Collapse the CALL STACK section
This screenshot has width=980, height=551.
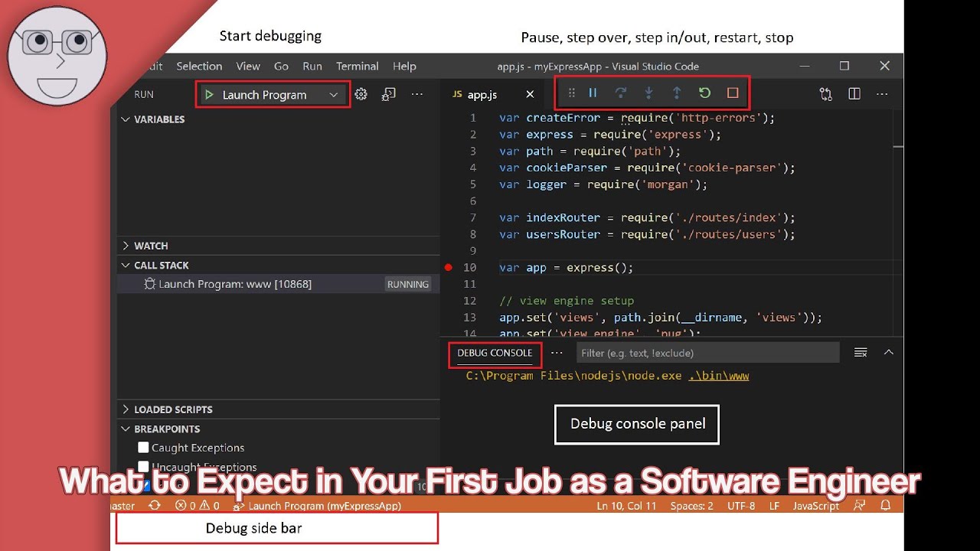coord(155,266)
